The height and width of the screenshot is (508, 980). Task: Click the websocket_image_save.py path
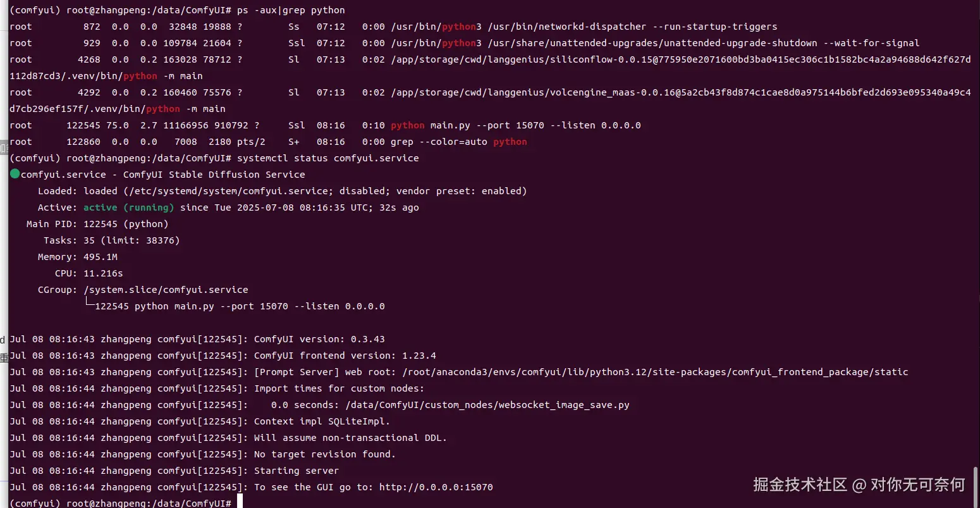pos(487,405)
